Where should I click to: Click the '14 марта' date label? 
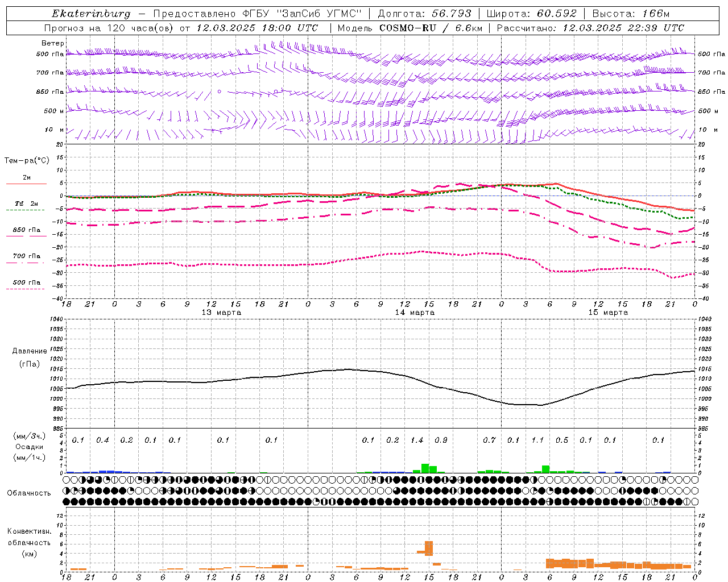[415, 313]
